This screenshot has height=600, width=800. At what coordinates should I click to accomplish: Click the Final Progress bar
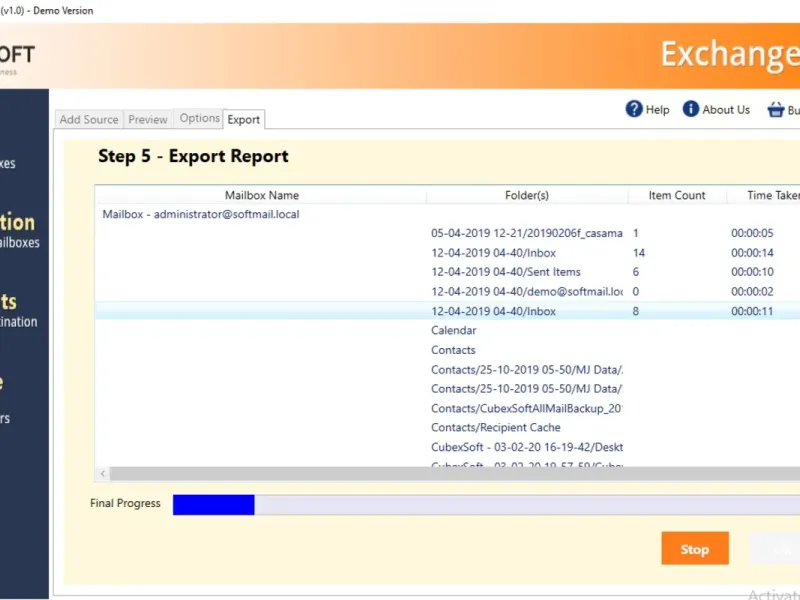coord(486,505)
